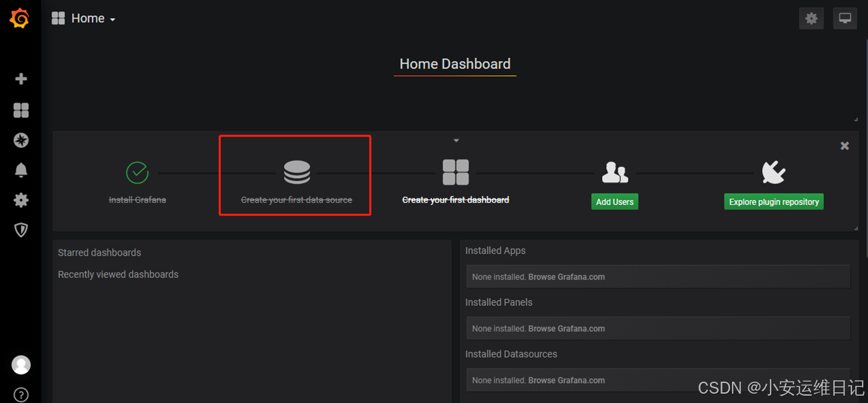Image resolution: width=868 pixels, height=403 pixels.
Task: Click the Installed Datasources heading
Action: (x=511, y=354)
